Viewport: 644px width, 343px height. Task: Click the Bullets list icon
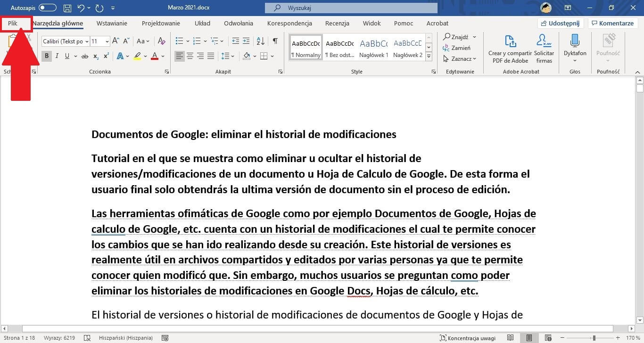click(179, 41)
